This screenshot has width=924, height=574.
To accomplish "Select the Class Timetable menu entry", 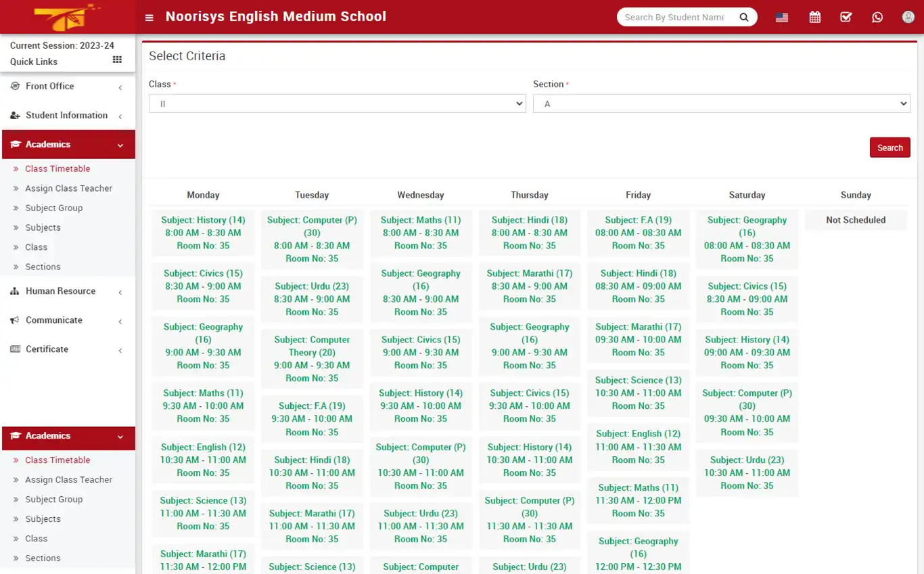I will pos(57,169).
